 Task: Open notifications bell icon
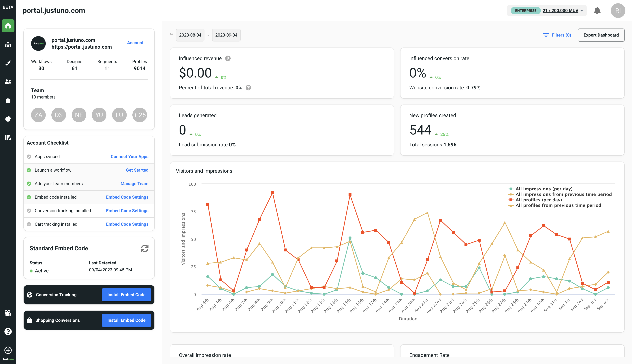tap(597, 10)
